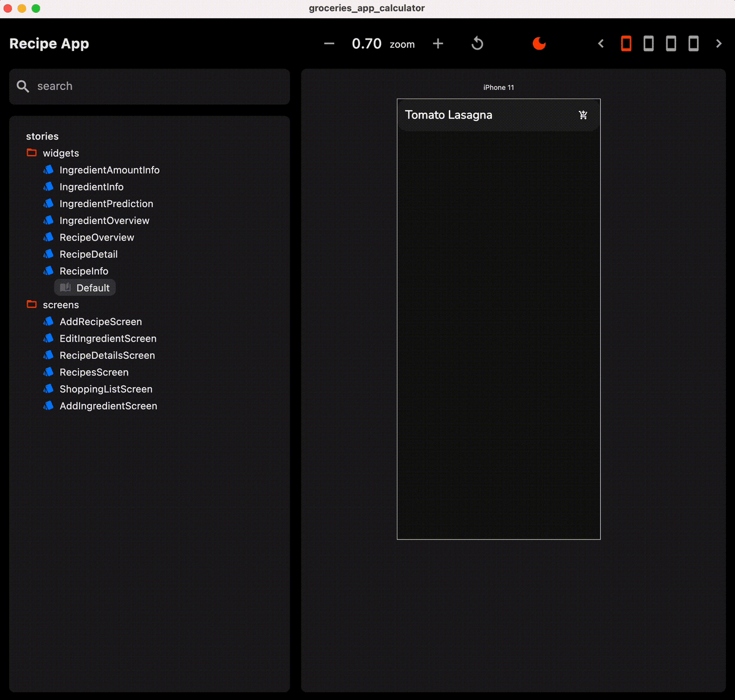Viewport: 735px width, 700px height.
Task: Decrease zoom with the minus icon
Action: pos(329,43)
